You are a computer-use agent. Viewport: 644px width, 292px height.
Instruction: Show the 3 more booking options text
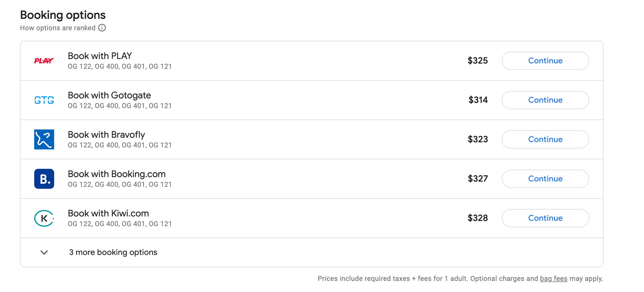[x=113, y=252]
